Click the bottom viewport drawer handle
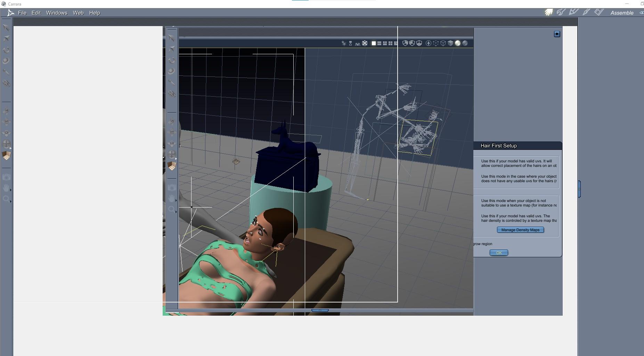This screenshot has height=356, width=644. click(320, 310)
